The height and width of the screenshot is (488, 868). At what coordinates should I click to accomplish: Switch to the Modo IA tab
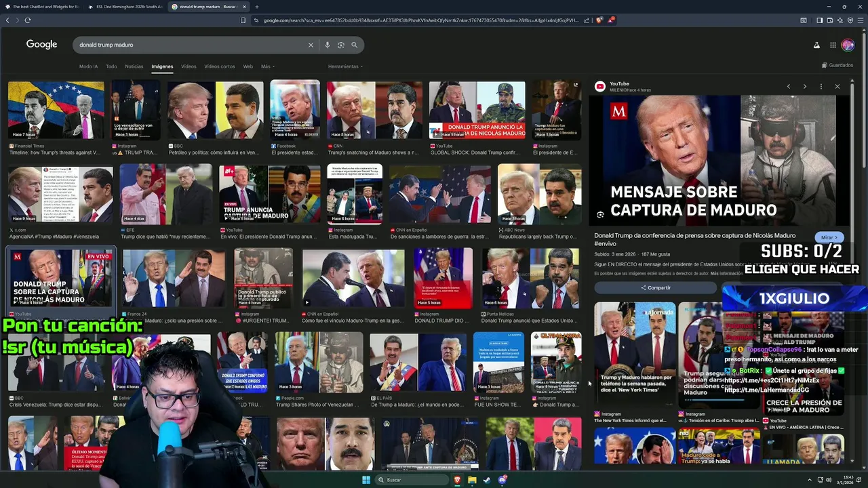pyautogui.click(x=88, y=66)
